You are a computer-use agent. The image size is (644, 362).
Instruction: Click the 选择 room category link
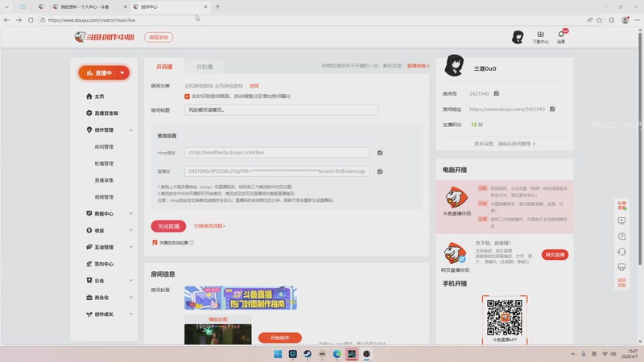coord(254,86)
